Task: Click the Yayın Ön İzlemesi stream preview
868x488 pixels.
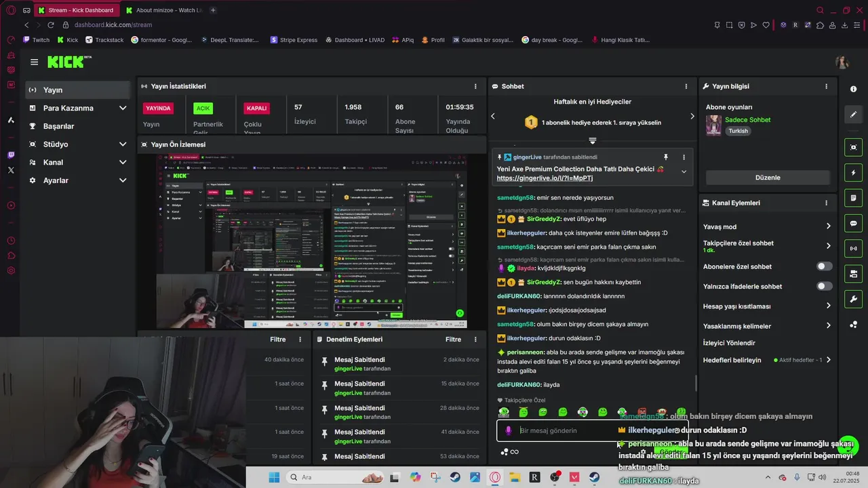Action: click(312, 241)
